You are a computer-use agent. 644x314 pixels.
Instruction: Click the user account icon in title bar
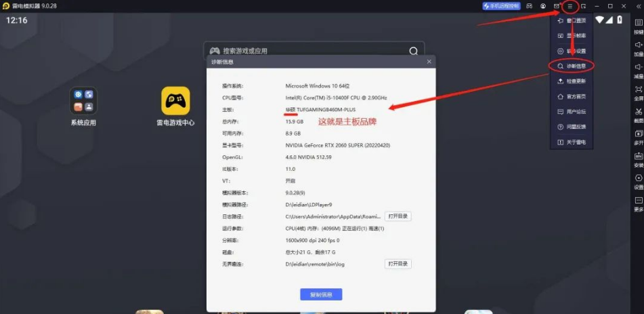[x=543, y=6]
